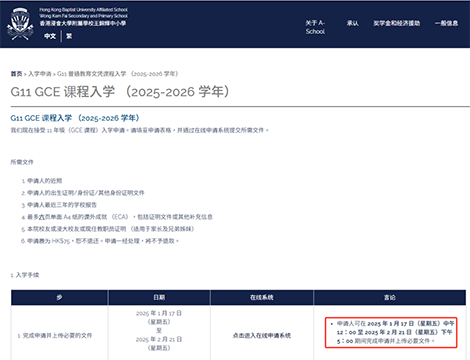Go to 首页 in the breadcrumb
This screenshot has width=470, height=360.
click(16, 74)
